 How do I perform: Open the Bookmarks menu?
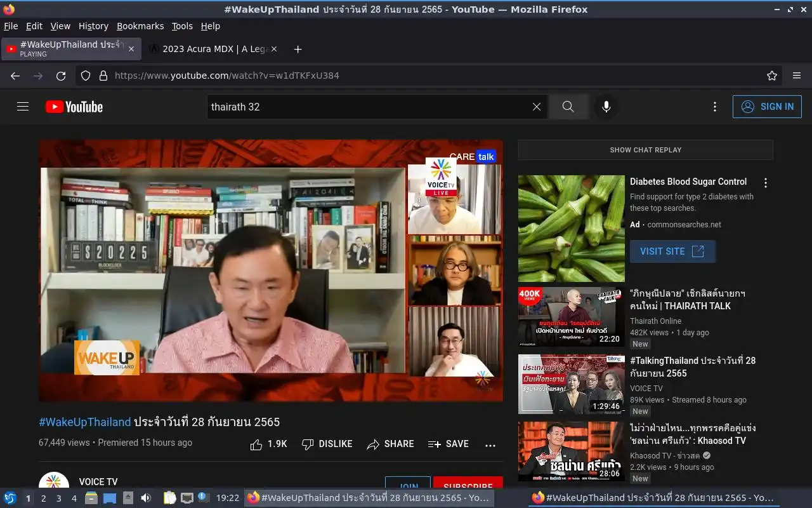(x=140, y=26)
